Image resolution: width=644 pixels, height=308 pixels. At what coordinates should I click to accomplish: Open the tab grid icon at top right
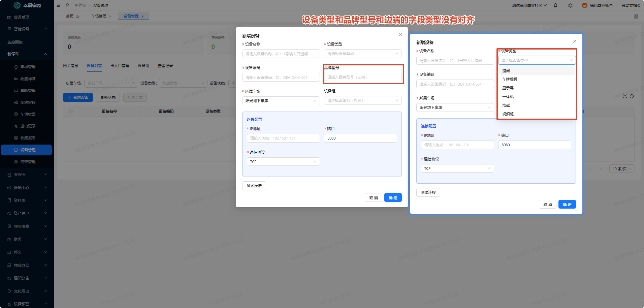pyautogui.click(x=636, y=16)
